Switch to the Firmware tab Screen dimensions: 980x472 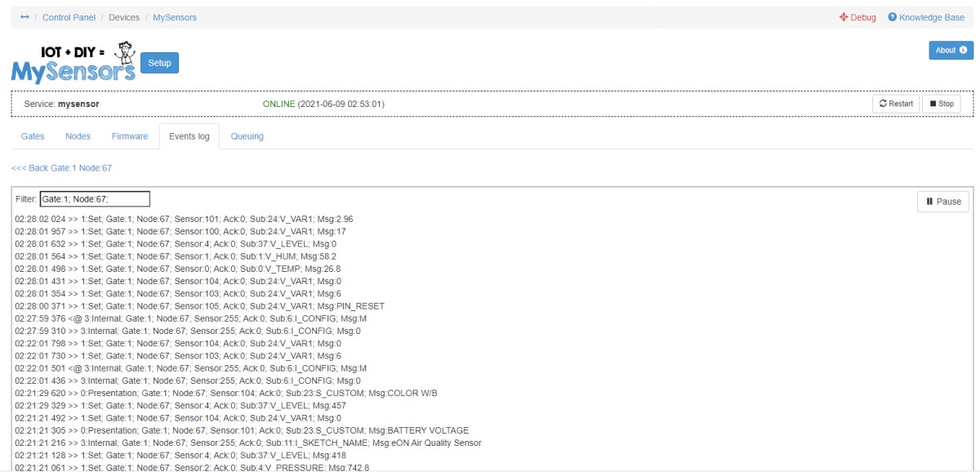coord(130,136)
